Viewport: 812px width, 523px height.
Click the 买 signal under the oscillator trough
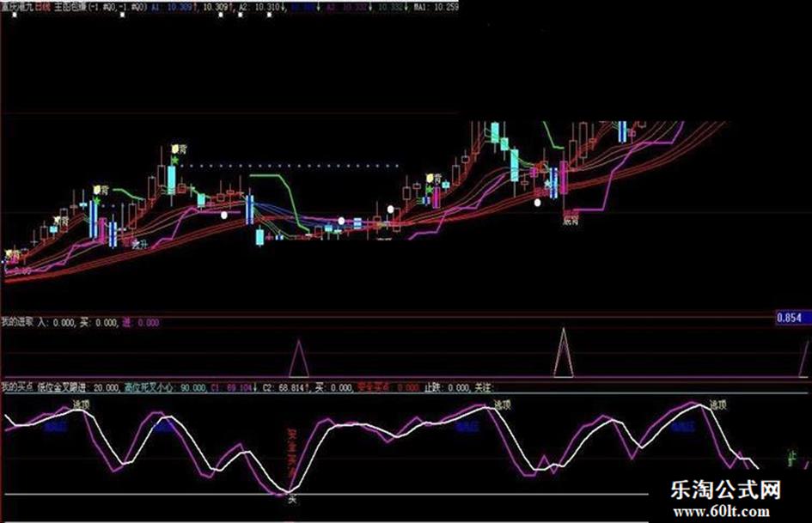(x=293, y=500)
